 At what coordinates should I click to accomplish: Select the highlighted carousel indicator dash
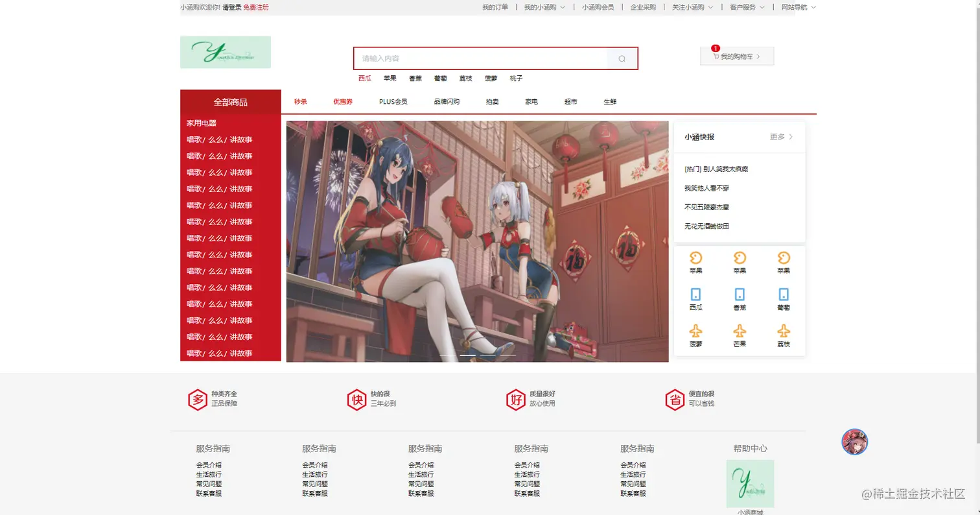click(x=468, y=355)
